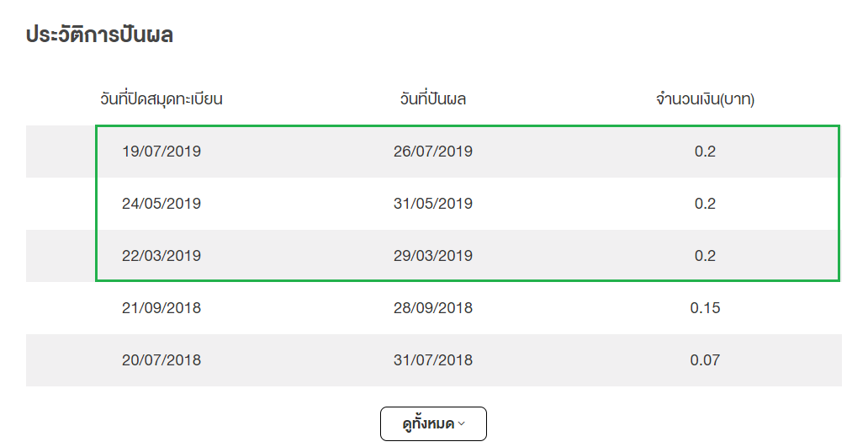Select book closing date 22/03/2019
This screenshot has width=868, height=447.
(x=161, y=256)
